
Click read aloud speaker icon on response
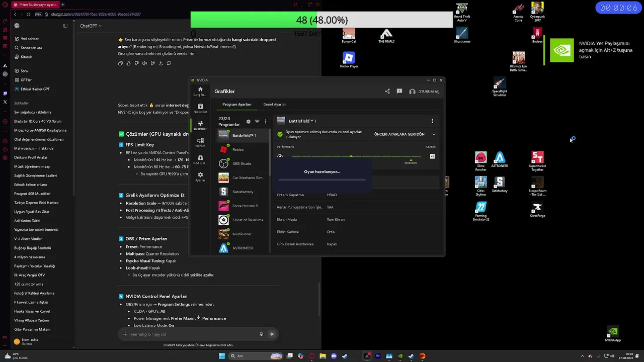pos(144,63)
